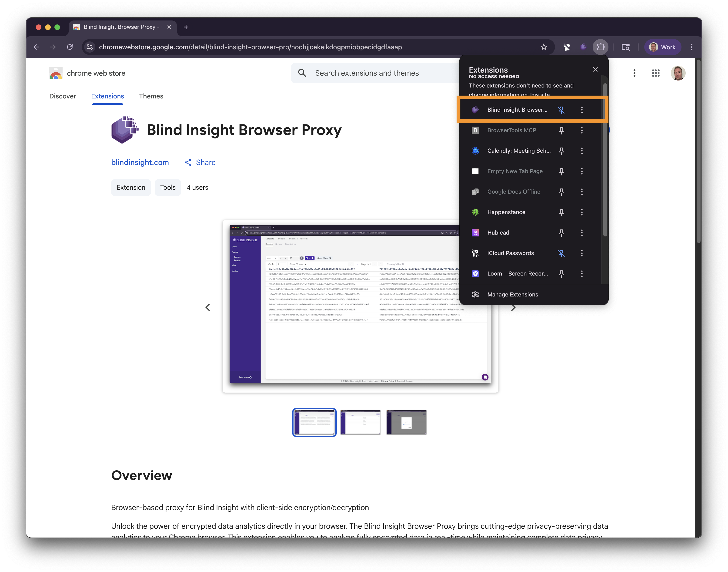Click the browser forward arrow
Screen dimensions: 728x572
coord(53,47)
